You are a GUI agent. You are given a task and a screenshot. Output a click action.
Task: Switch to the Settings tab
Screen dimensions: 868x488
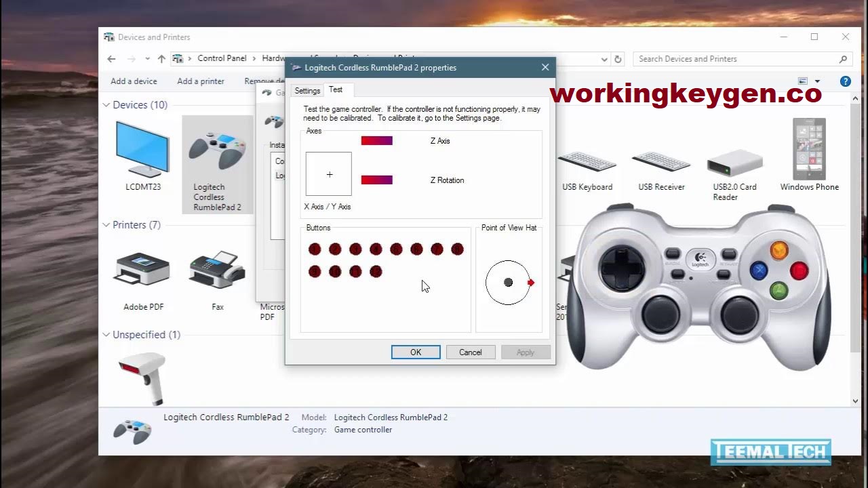coord(307,90)
